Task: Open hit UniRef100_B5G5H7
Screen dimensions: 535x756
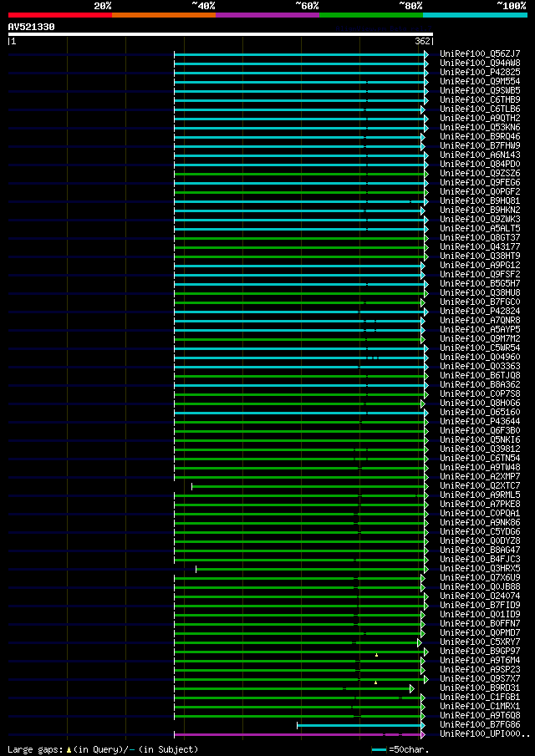Action: click(480, 284)
